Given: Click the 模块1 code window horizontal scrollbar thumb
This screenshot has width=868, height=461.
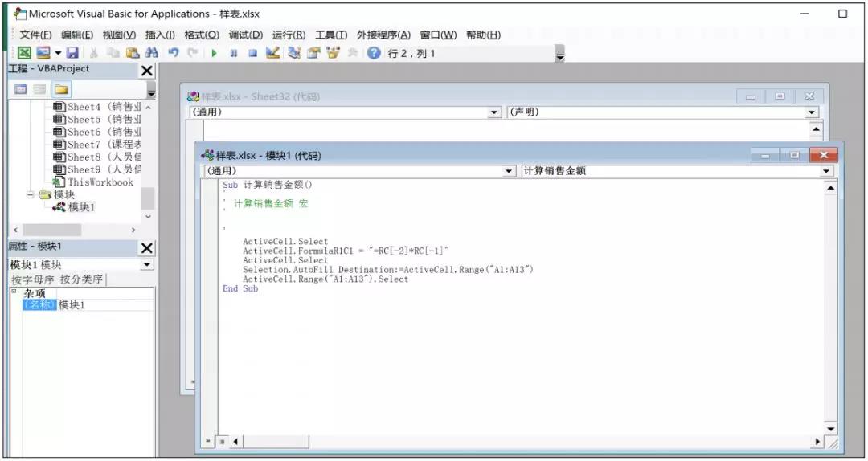Looking at the screenshot, I should pos(276,441).
